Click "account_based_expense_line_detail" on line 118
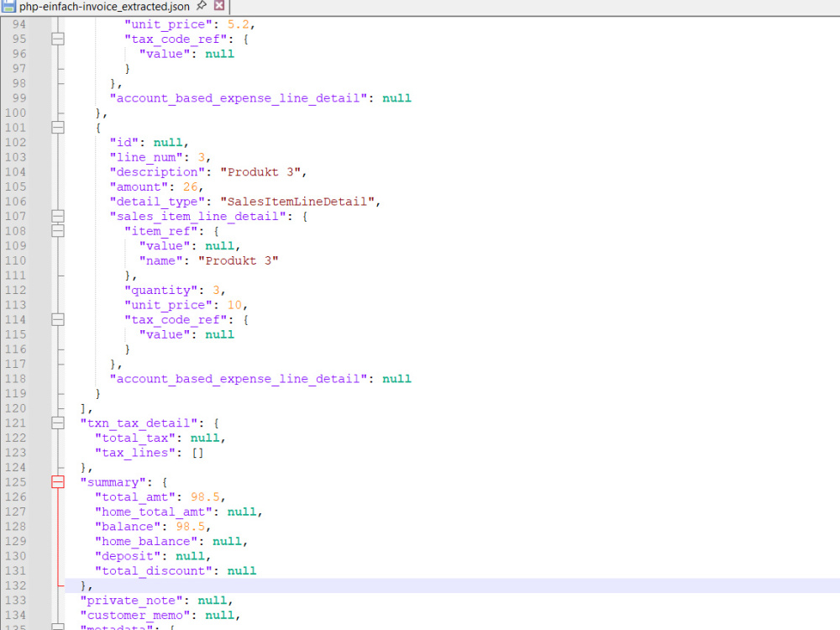This screenshot has width=840, height=630. 239,380
